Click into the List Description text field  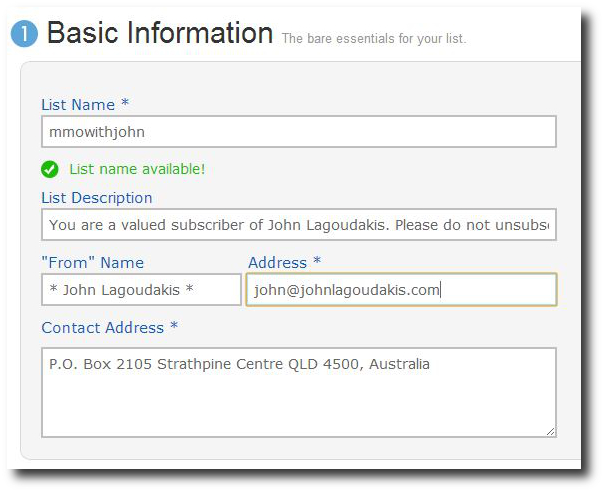pos(298,225)
